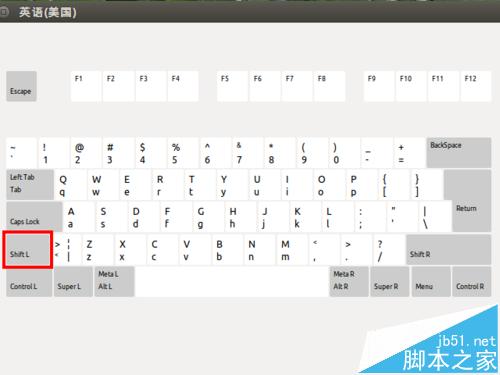Click the F8 function key

pyautogui.click(x=330, y=86)
